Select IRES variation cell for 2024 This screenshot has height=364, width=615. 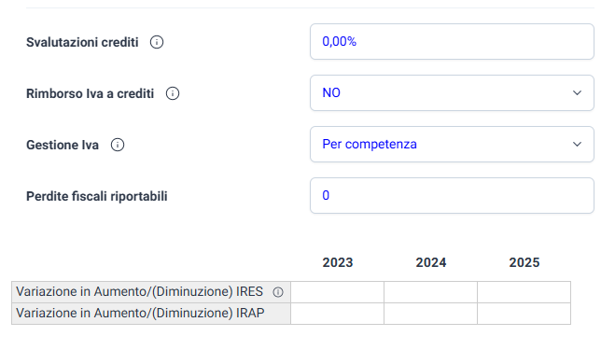(x=430, y=292)
